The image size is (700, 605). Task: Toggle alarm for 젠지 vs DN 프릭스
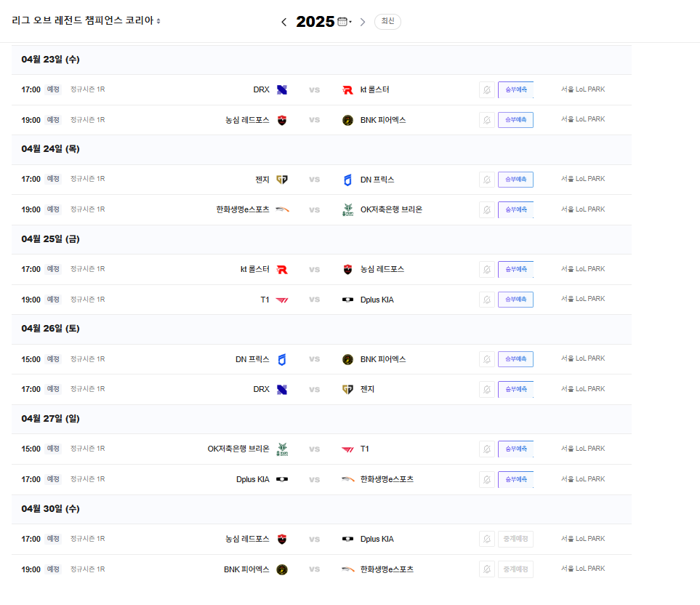coord(487,180)
